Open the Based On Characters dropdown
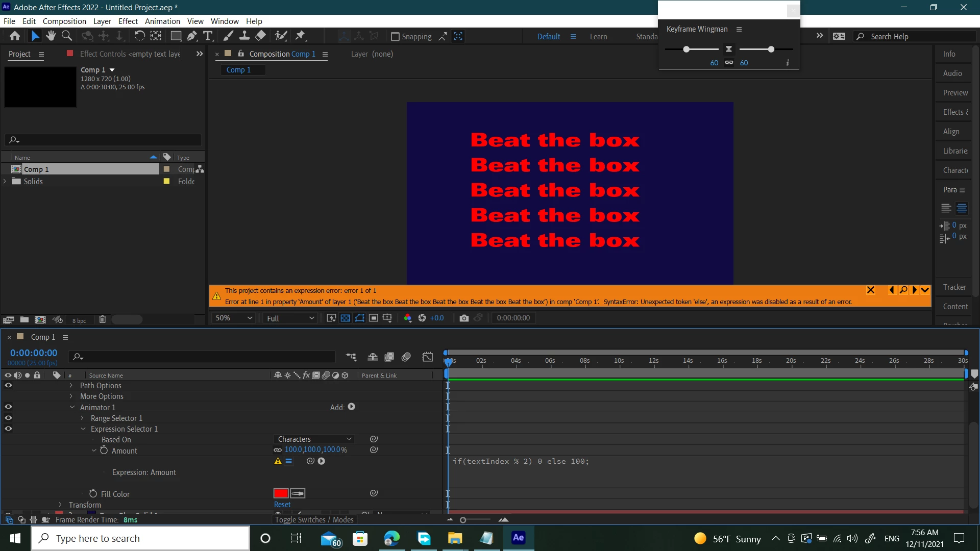980x551 pixels. 314,439
